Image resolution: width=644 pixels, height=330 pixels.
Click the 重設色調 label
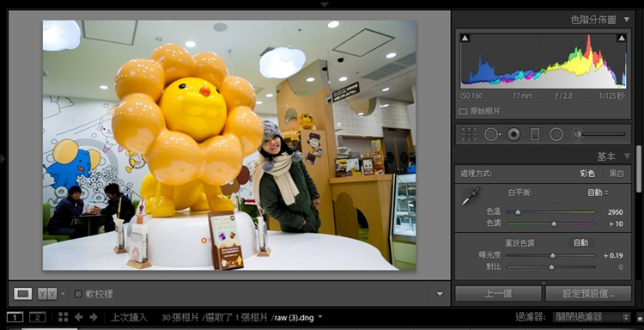coord(520,243)
